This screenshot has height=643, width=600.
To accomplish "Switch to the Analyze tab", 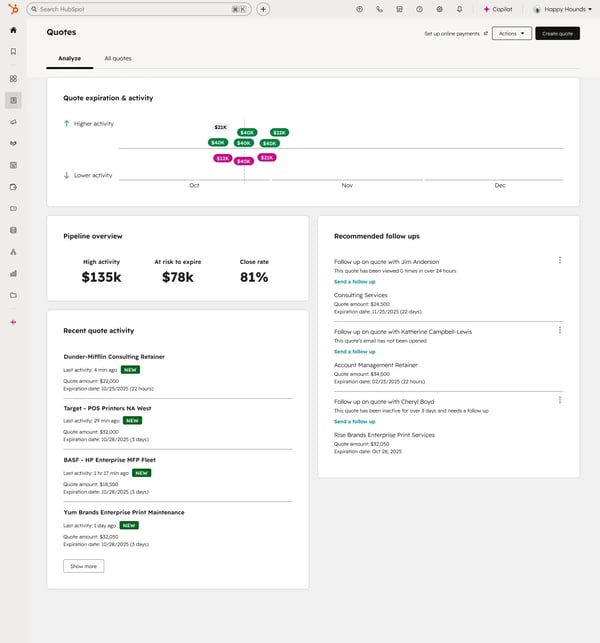I will tap(69, 58).
